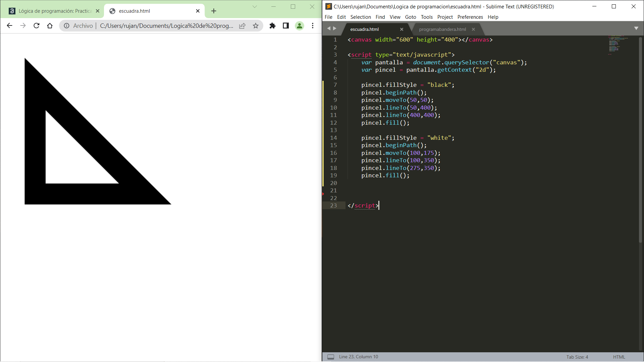Click Sublime next tab arrow
The image size is (644, 362).
(x=334, y=28)
